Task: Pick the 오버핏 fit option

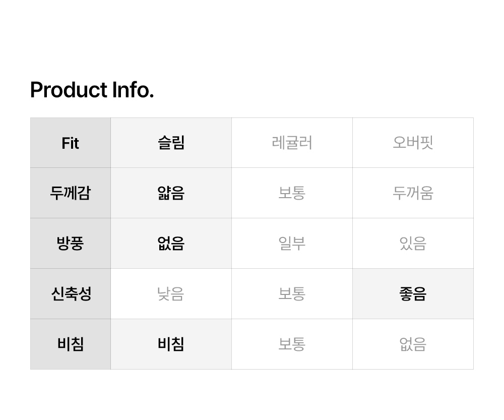Action: pyautogui.click(x=413, y=143)
